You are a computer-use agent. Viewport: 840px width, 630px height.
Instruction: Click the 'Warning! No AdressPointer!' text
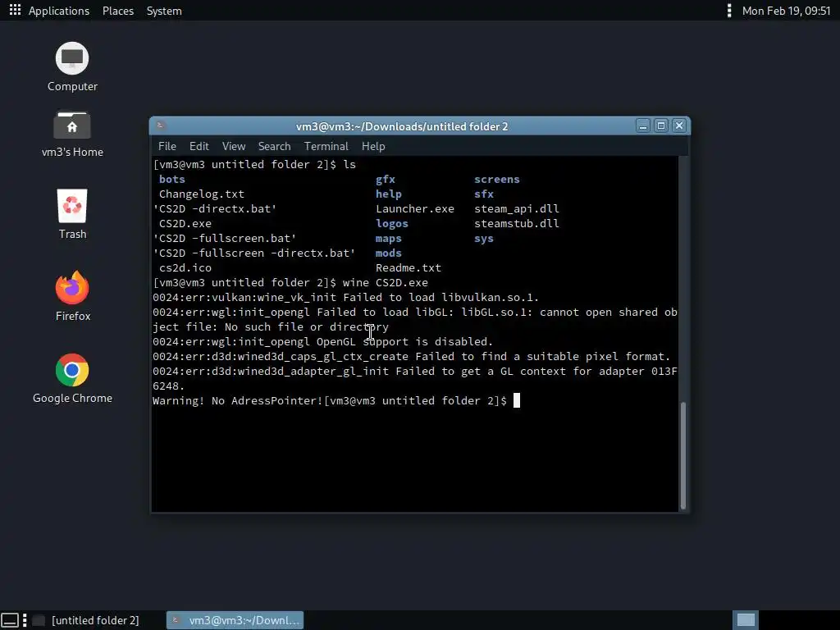(x=238, y=400)
